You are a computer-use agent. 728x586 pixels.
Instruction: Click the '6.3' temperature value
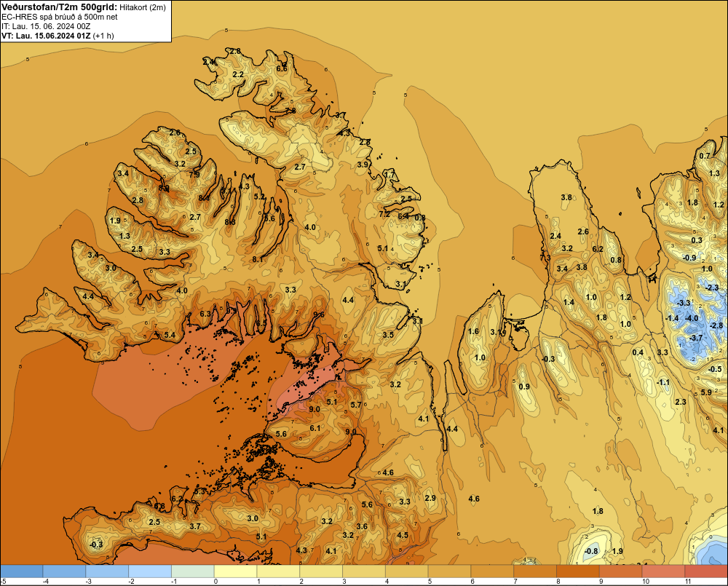(205, 314)
